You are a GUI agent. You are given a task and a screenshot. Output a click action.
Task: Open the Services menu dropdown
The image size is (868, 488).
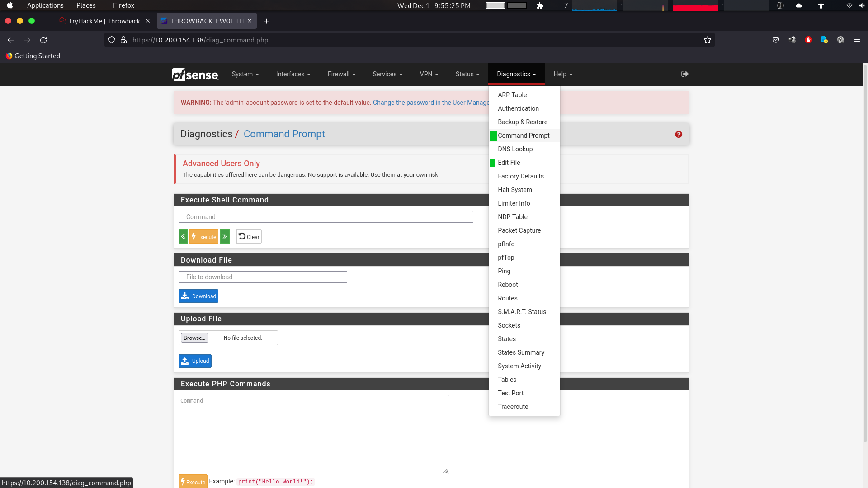click(387, 74)
